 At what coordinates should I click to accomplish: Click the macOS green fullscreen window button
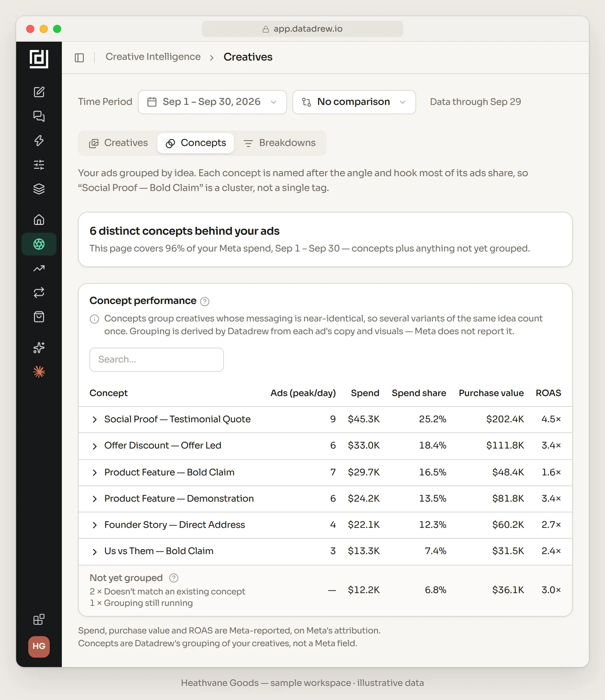coord(57,29)
